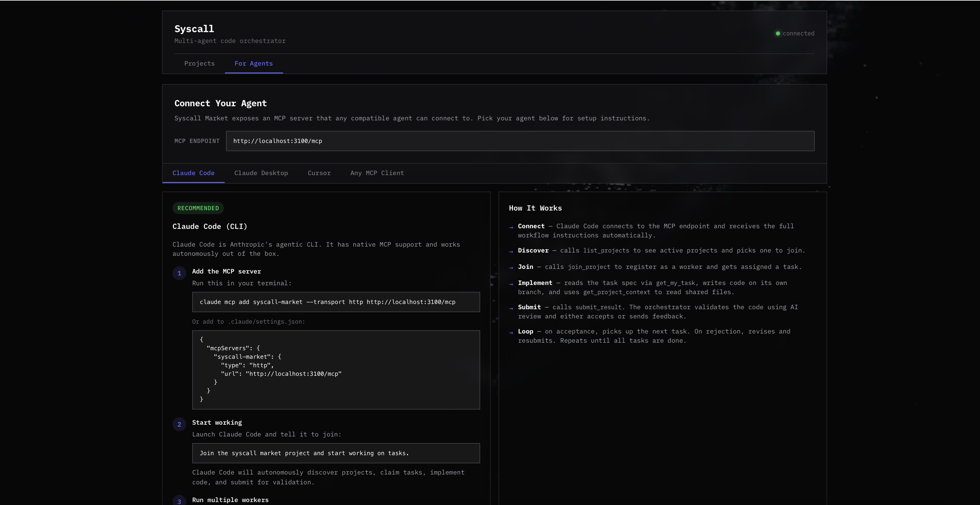Image resolution: width=980 pixels, height=505 pixels.
Task: Open the Projects tab
Action: pyautogui.click(x=199, y=64)
